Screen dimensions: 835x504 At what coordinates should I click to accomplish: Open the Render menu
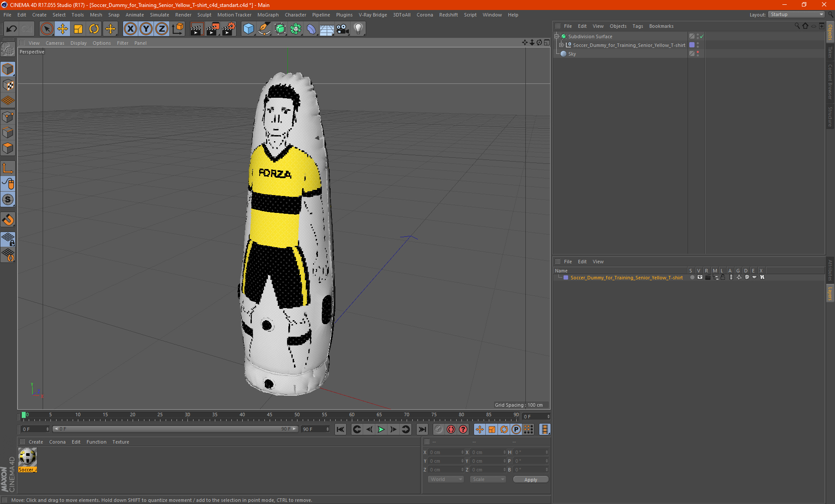pyautogui.click(x=183, y=15)
